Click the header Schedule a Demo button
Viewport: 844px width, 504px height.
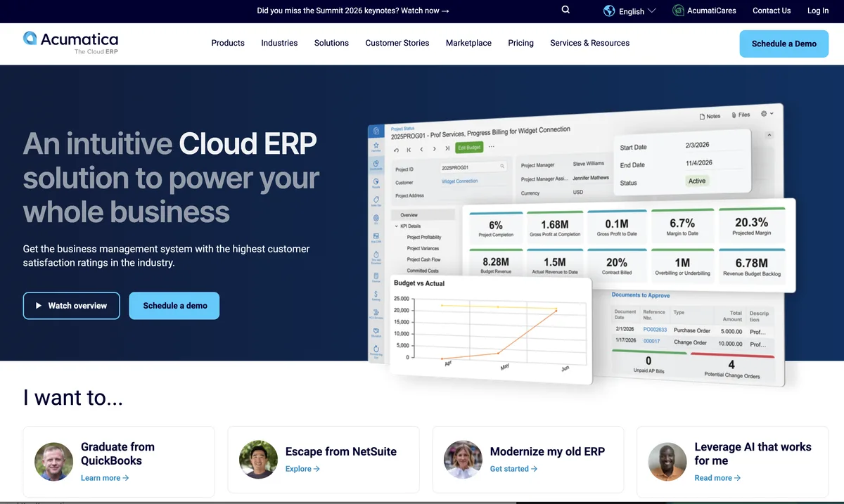pyautogui.click(x=784, y=44)
